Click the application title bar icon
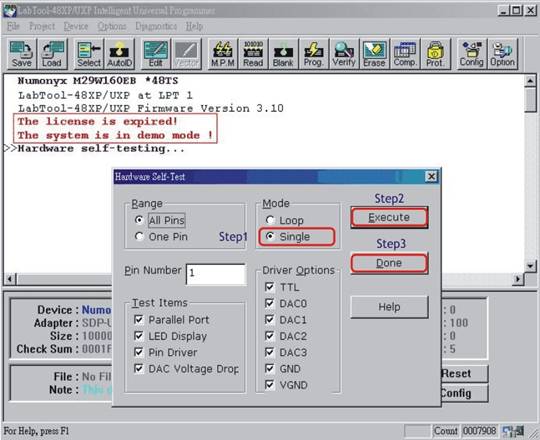This screenshot has height=440, width=540. tap(10, 11)
